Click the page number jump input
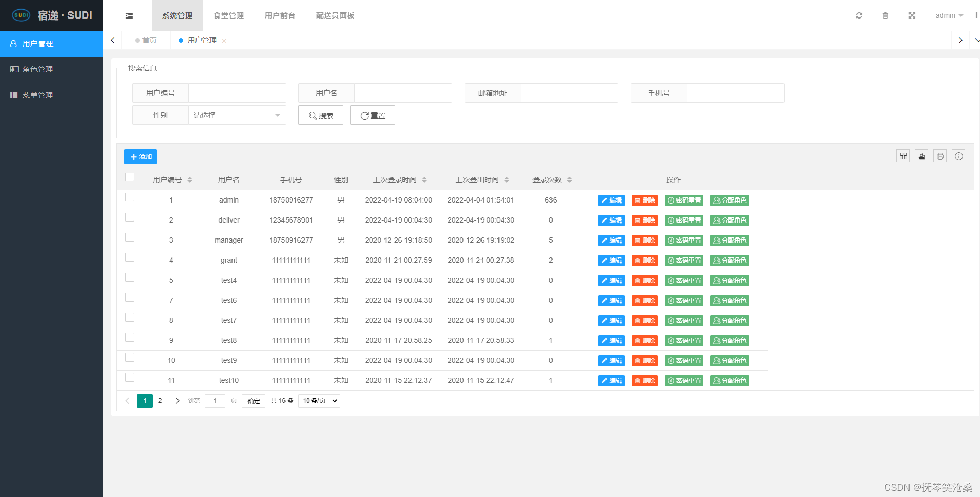 215,401
